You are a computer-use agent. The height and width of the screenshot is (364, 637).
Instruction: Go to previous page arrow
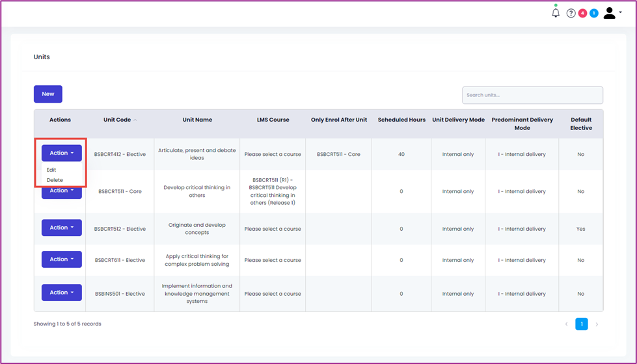pyautogui.click(x=566, y=324)
